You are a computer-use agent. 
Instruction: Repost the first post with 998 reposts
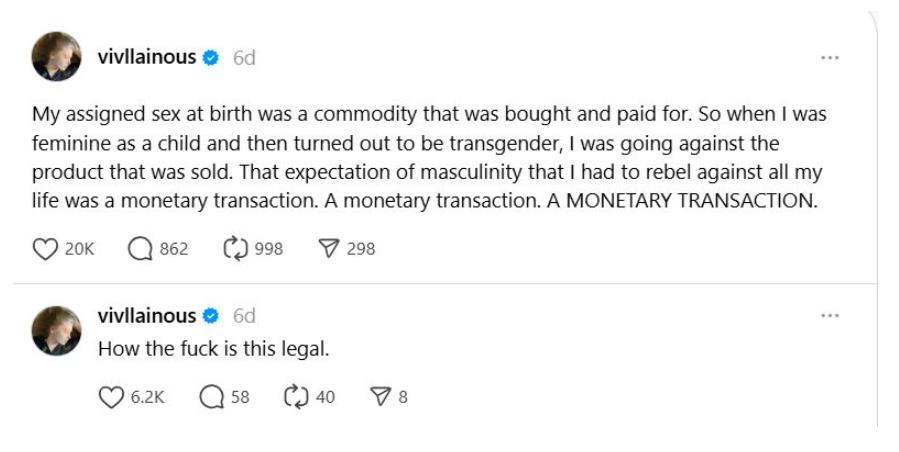click(235, 249)
